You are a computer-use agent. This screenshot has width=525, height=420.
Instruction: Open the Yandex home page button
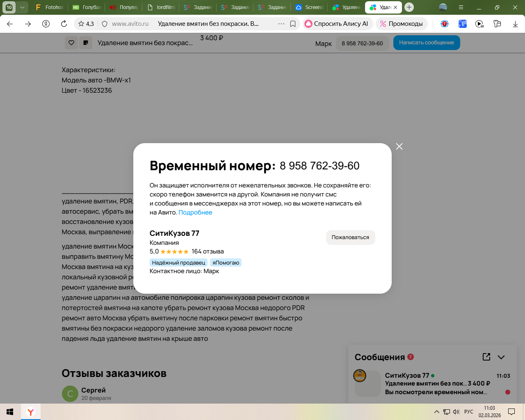(x=46, y=24)
